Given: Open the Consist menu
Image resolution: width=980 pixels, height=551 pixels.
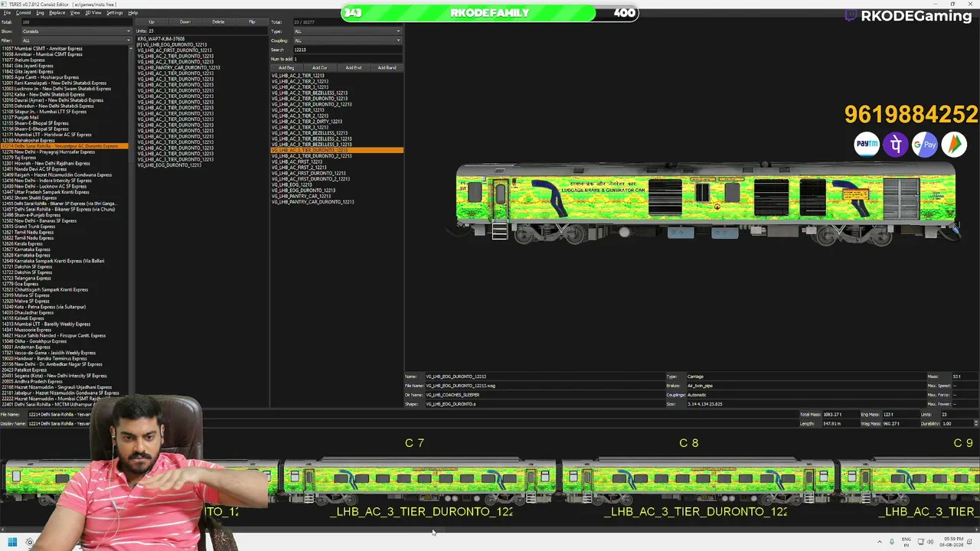Looking at the screenshot, I should (x=23, y=13).
